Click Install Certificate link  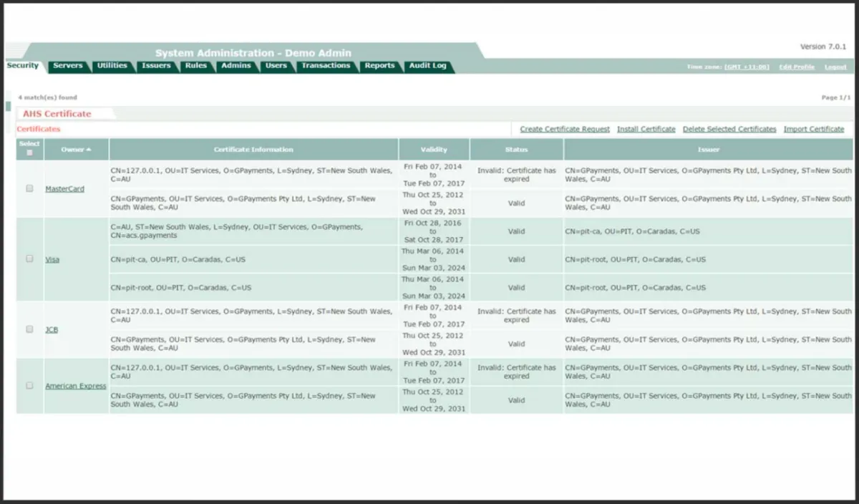[x=646, y=130]
